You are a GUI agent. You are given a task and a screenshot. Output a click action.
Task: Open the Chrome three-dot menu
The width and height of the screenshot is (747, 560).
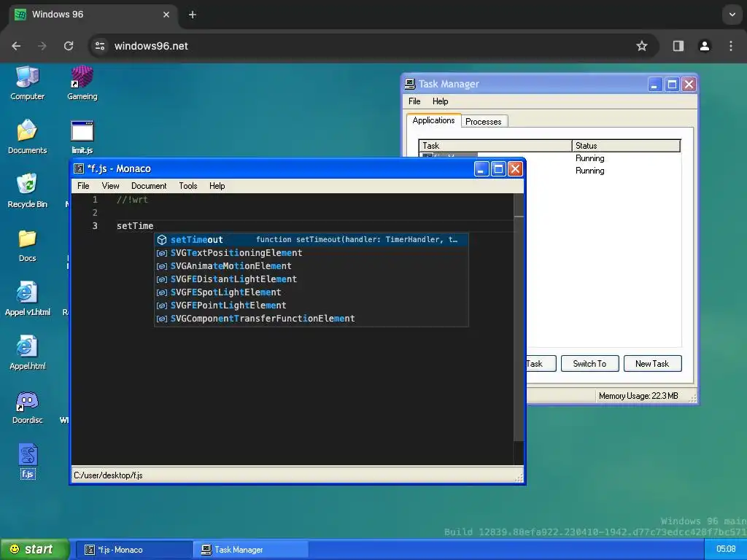pyautogui.click(x=731, y=46)
